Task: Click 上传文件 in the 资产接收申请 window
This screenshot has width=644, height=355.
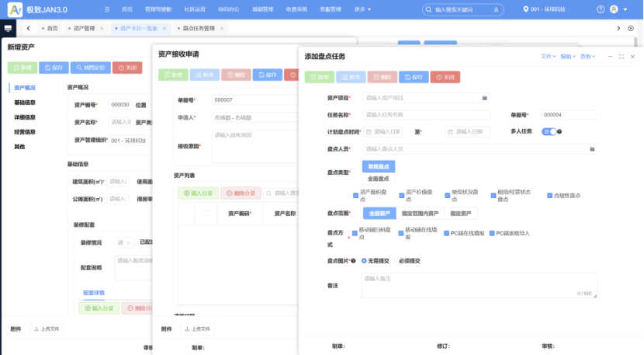Action: (x=198, y=329)
